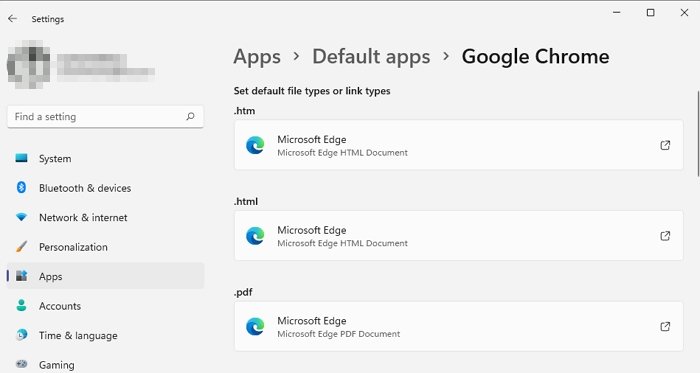Screen dimensions: 700x373
Task: Focus the Find a setting field
Action: pyautogui.click(x=105, y=116)
